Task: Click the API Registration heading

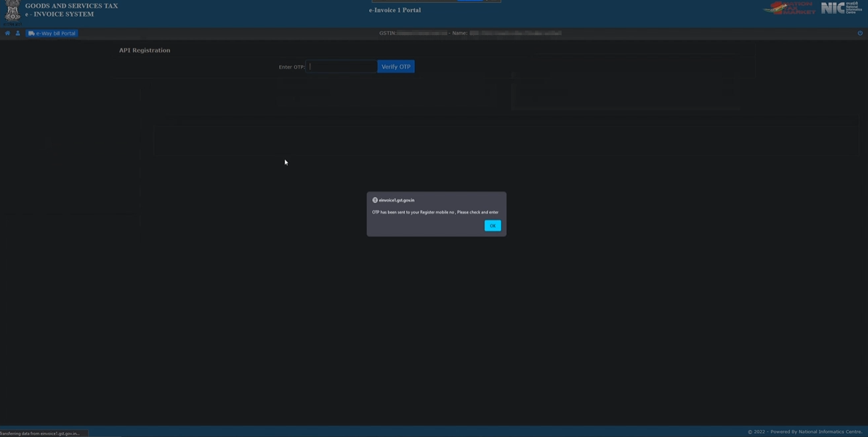Action: [144, 50]
